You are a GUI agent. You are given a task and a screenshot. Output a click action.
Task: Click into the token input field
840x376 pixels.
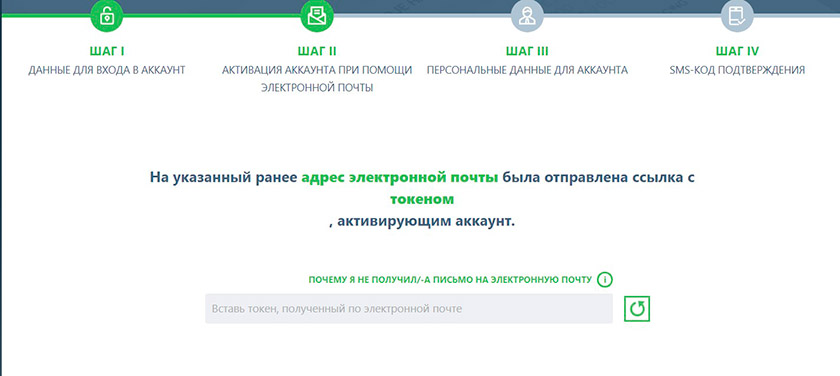coord(409,309)
